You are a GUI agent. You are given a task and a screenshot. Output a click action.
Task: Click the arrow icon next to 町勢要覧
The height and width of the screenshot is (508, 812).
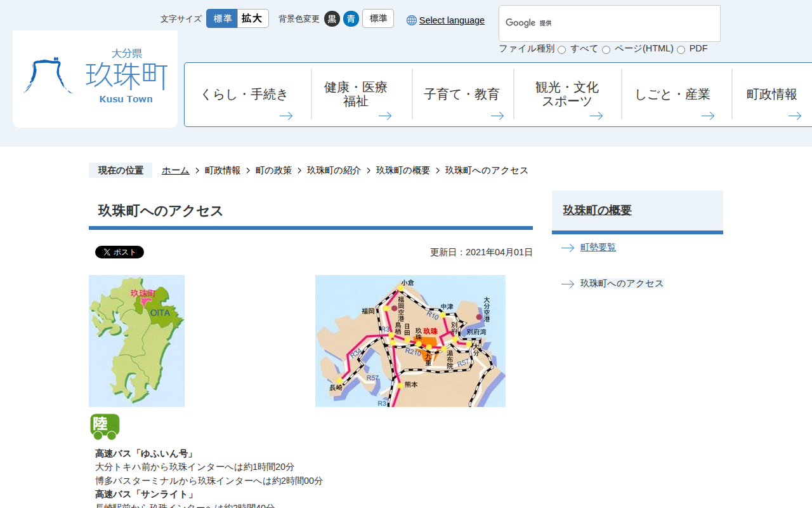click(568, 248)
